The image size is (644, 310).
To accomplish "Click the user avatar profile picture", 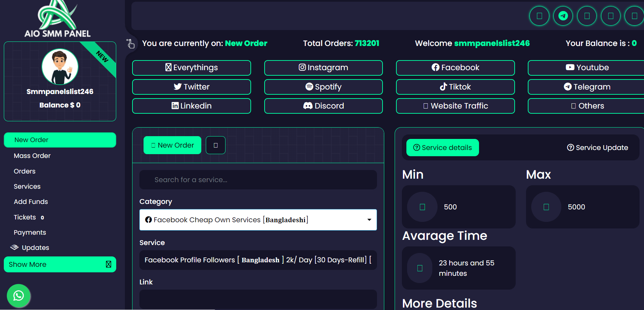I will 60,67.
